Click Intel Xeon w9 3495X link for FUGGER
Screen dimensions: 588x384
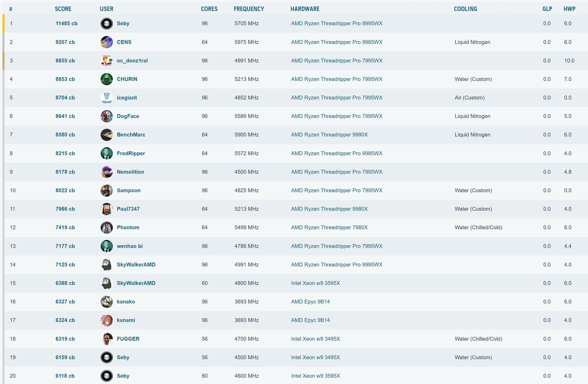coord(315,339)
